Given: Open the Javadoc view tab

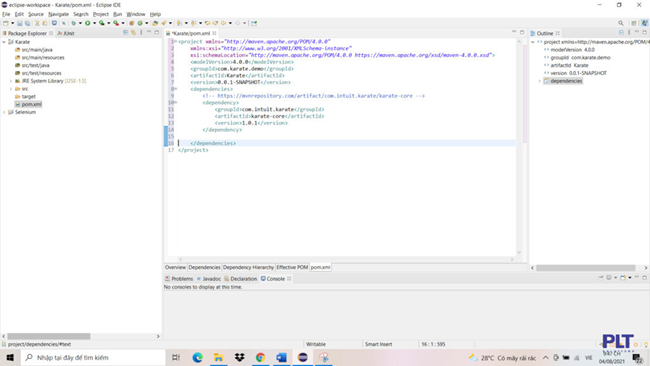Looking at the screenshot, I should [209, 279].
